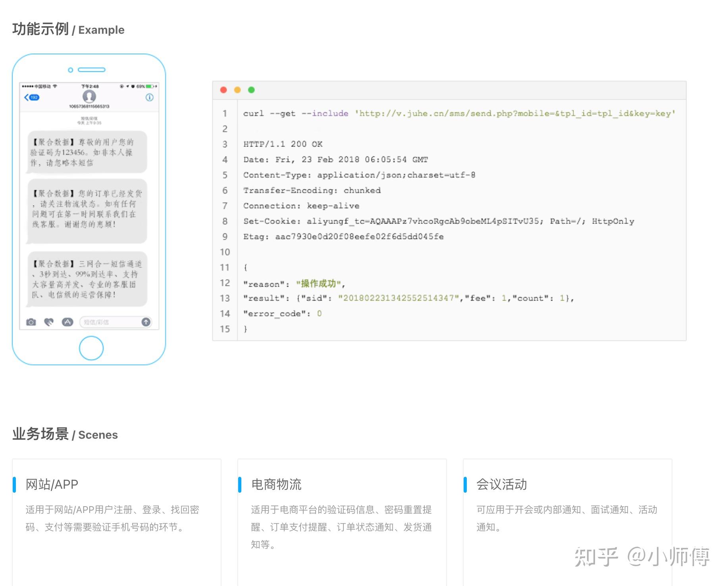Select the order shipped message bubble
This screenshot has height=586, width=728.
[x=87, y=211]
